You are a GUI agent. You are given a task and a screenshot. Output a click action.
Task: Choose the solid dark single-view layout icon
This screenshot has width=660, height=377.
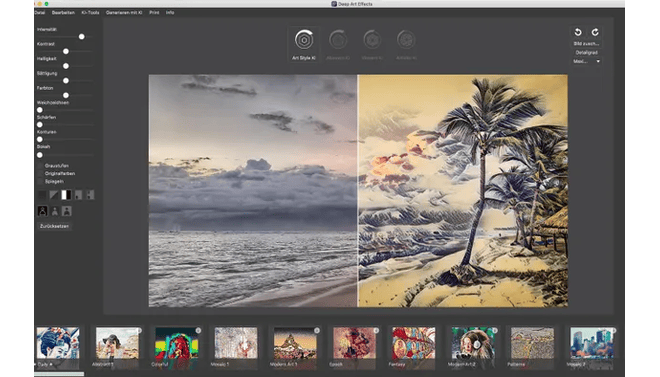42,195
